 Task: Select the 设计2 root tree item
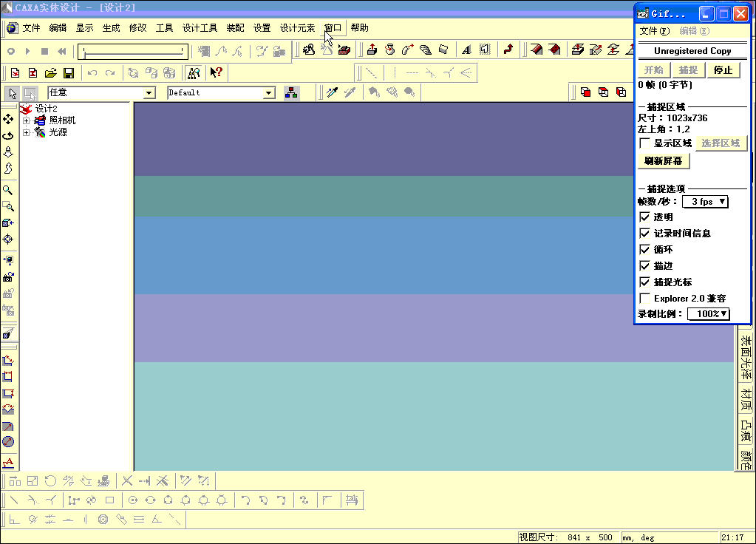pos(47,109)
